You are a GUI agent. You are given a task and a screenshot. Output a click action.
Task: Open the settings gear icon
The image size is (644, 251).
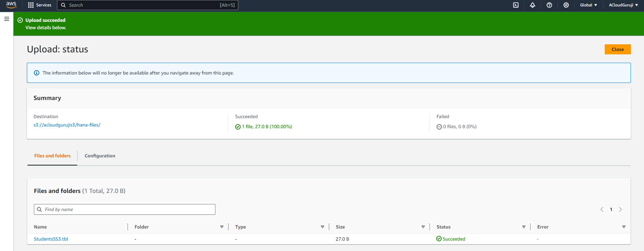(566, 5)
